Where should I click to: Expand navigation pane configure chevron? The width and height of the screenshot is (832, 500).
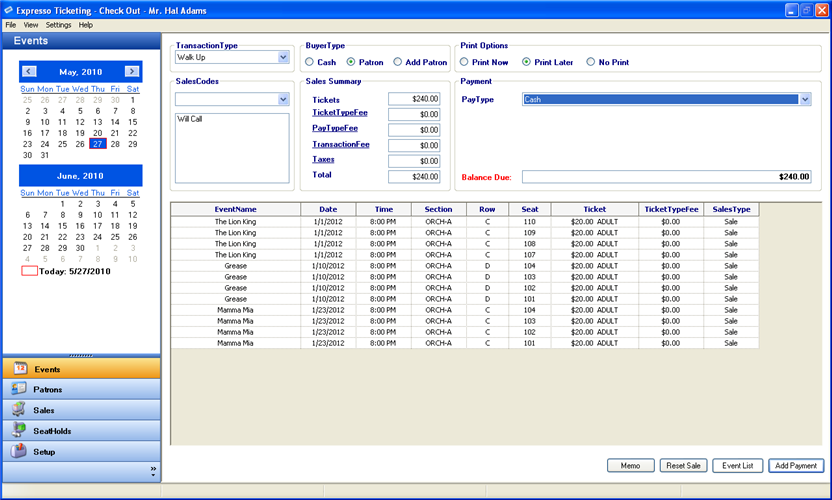coord(153,471)
